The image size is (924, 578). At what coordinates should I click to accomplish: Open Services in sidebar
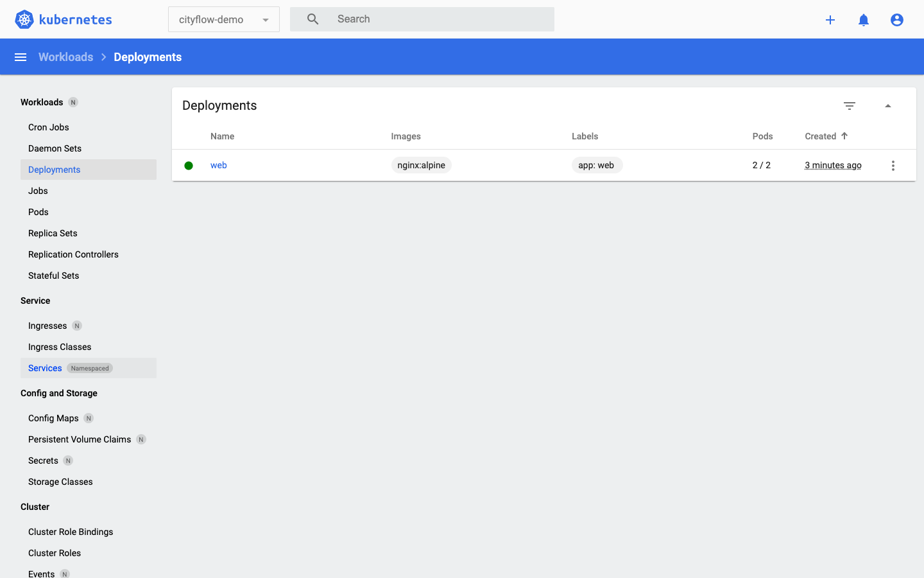pyautogui.click(x=89, y=368)
